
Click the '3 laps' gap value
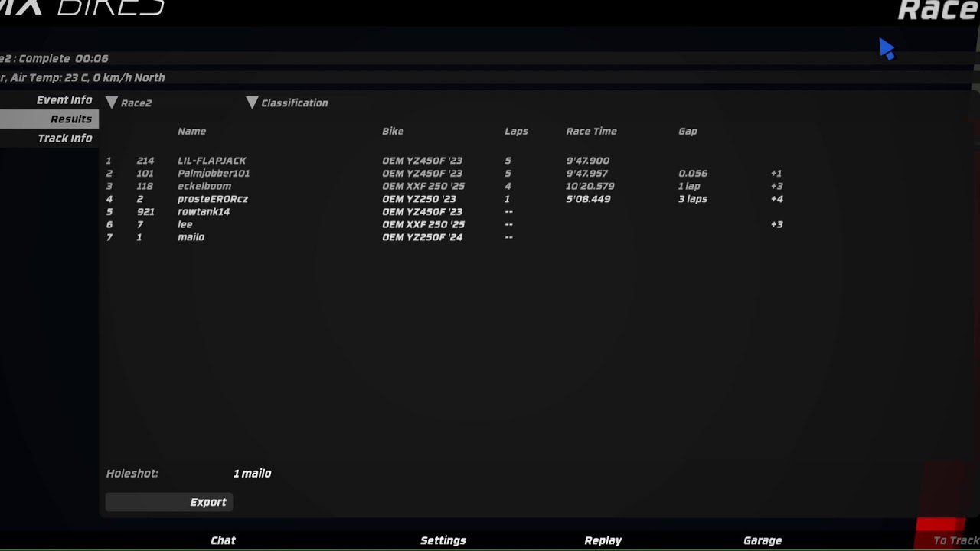coord(693,199)
